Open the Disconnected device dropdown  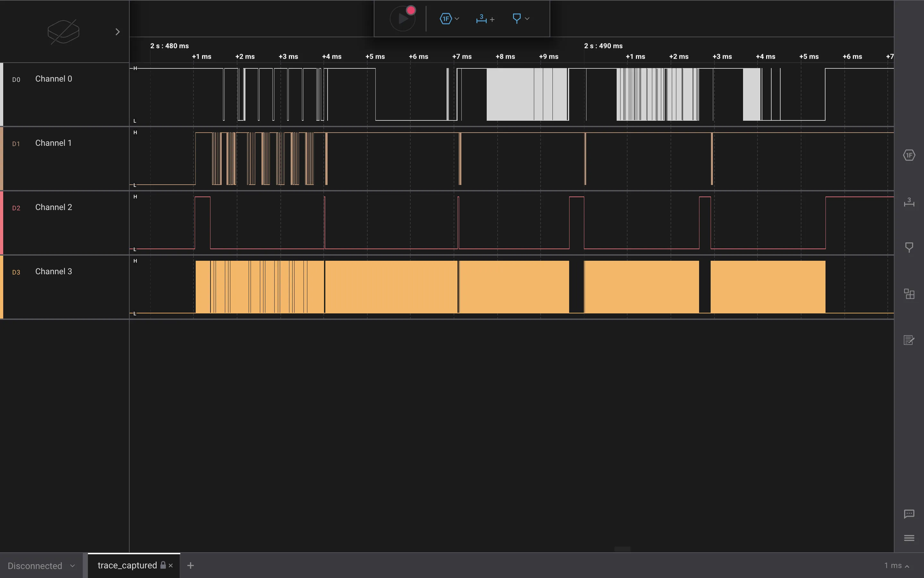[41, 565]
